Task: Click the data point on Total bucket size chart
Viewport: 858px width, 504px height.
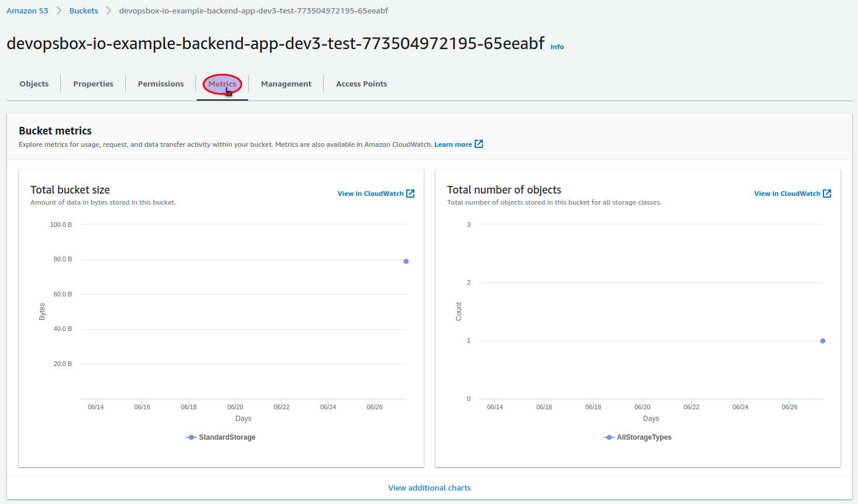Action: click(x=406, y=261)
